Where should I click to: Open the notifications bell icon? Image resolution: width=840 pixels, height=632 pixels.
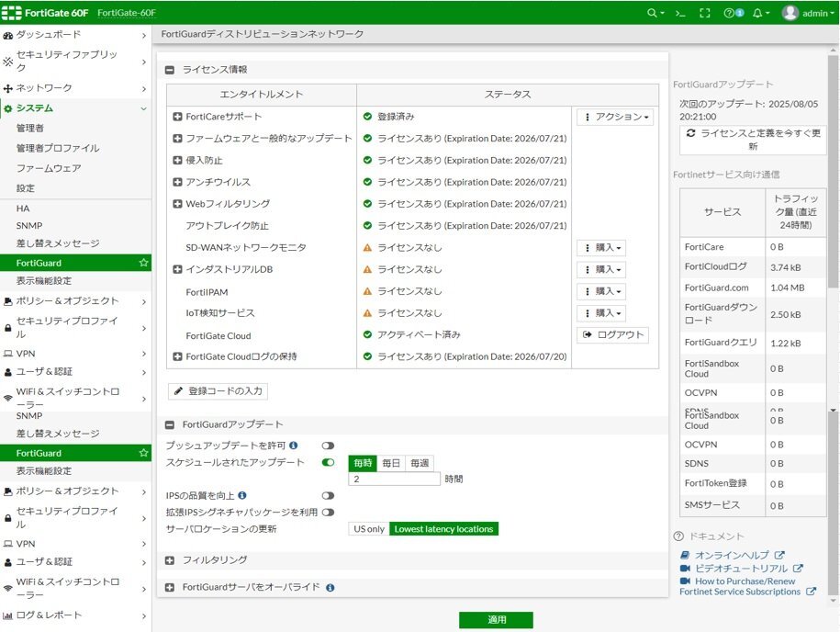pyautogui.click(x=757, y=13)
